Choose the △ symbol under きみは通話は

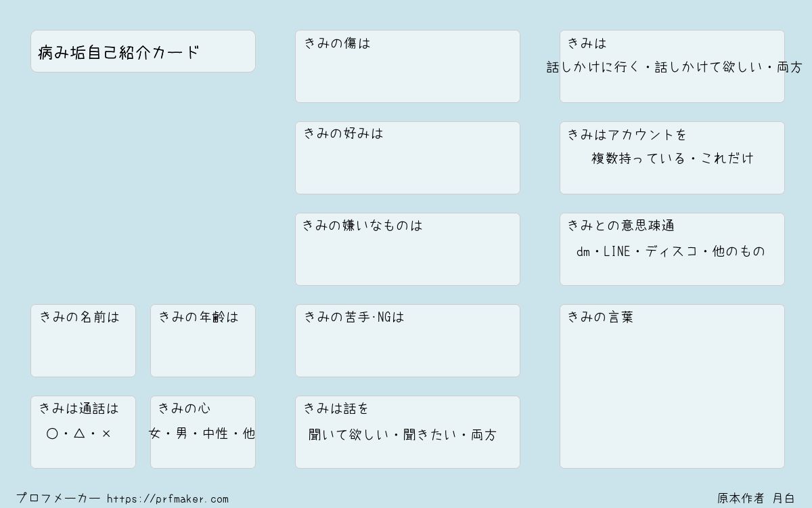click(79, 433)
